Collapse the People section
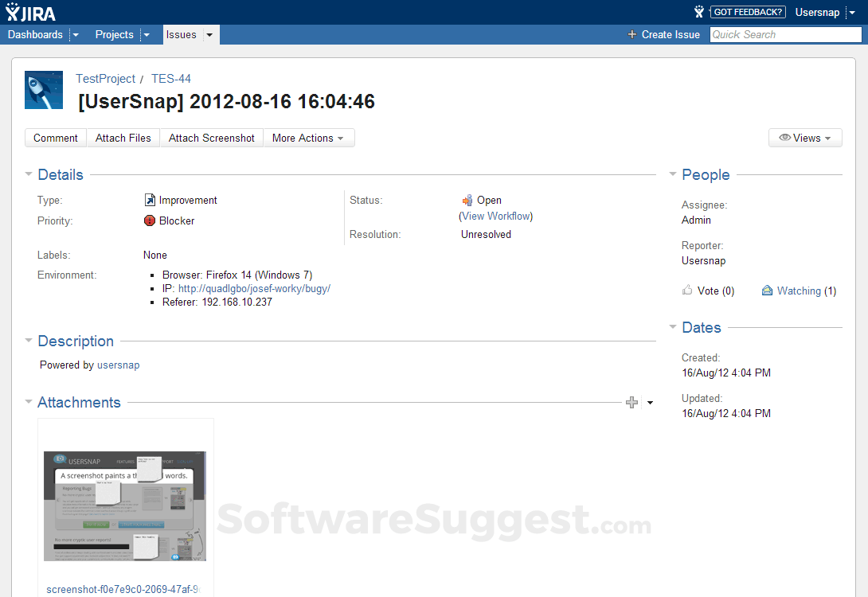868x597 pixels. [x=673, y=174]
